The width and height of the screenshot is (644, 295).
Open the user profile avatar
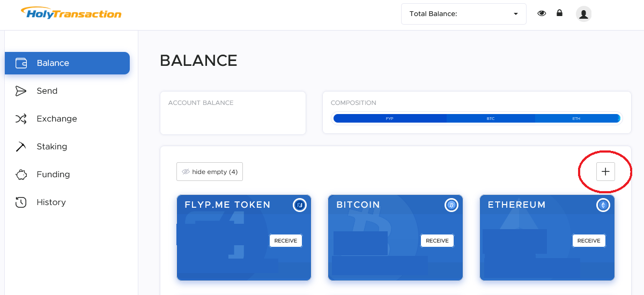[583, 14]
